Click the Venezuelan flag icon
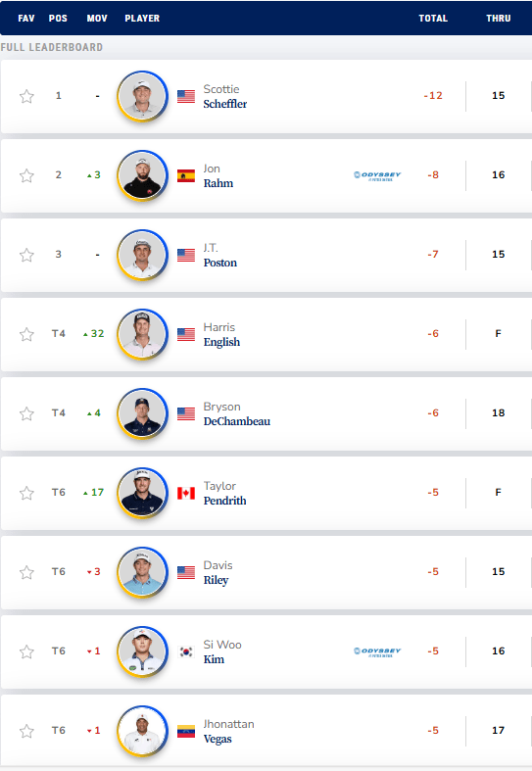532x771 pixels. pyautogui.click(x=186, y=731)
